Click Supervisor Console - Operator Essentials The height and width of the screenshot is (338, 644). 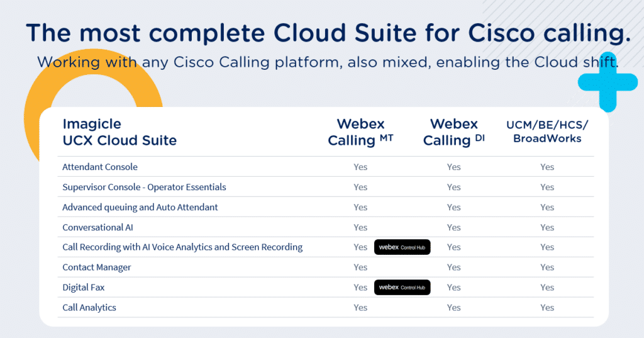[x=144, y=187]
